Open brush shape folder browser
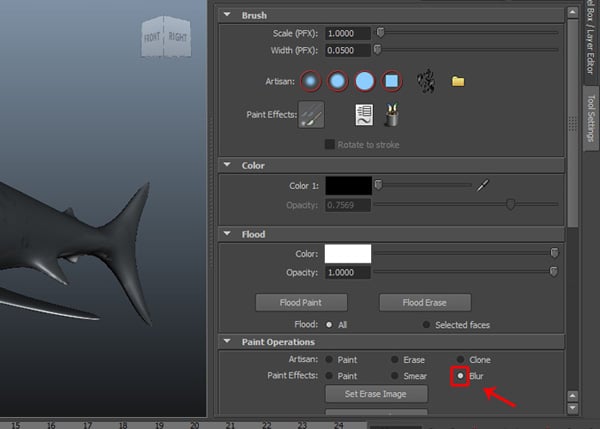The width and height of the screenshot is (600, 429). pos(458,81)
